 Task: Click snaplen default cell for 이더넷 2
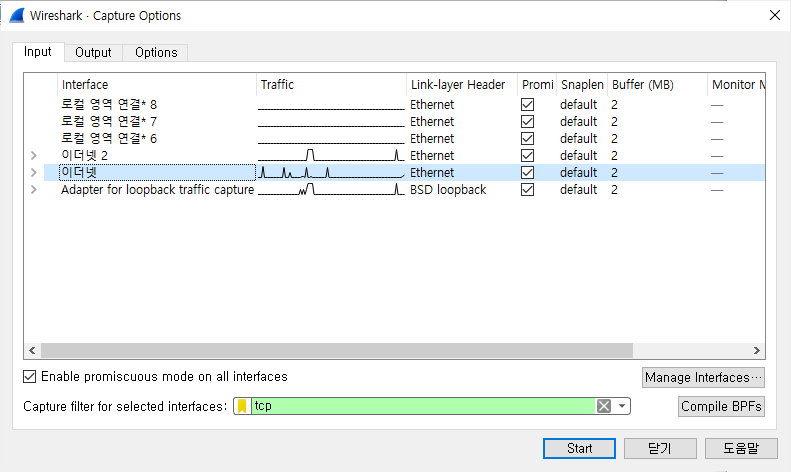pyautogui.click(x=579, y=155)
